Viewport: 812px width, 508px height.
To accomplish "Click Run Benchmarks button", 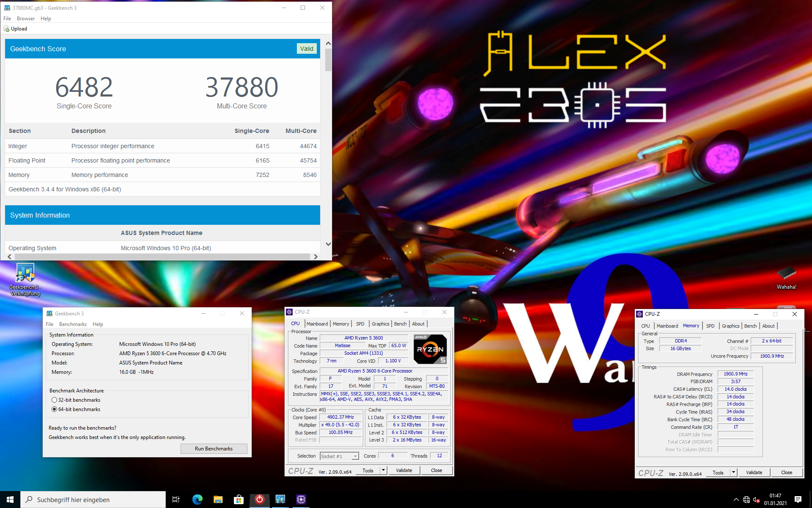I will [214, 449].
